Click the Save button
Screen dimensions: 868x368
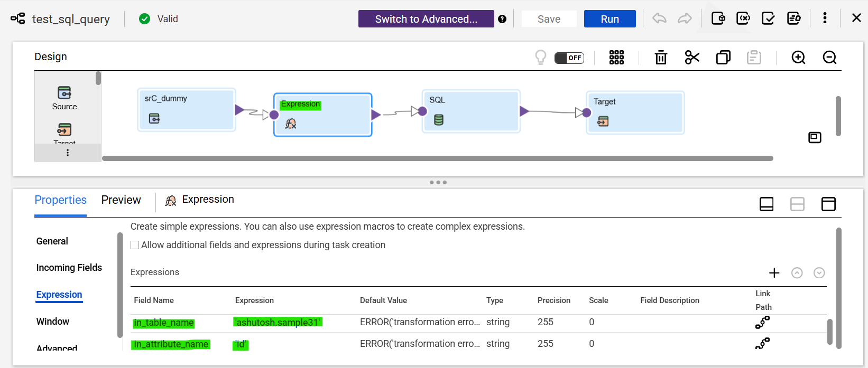pos(549,19)
